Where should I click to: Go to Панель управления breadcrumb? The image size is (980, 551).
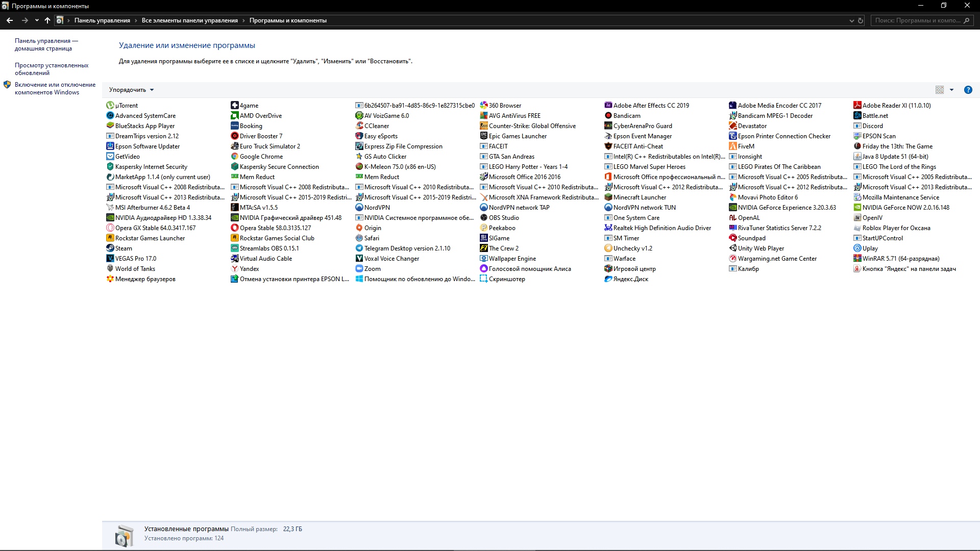pyautogui.click(x=102, y=20)
